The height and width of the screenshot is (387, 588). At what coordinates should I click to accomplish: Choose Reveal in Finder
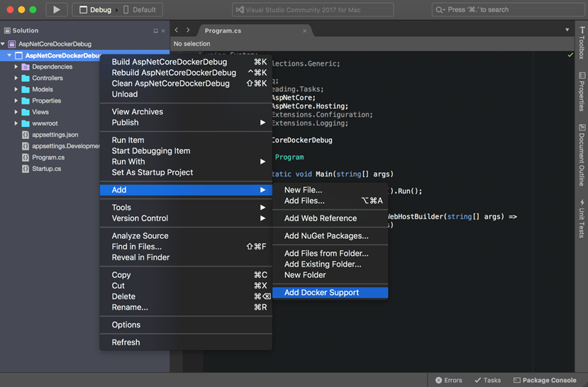(x=186, y=257)
